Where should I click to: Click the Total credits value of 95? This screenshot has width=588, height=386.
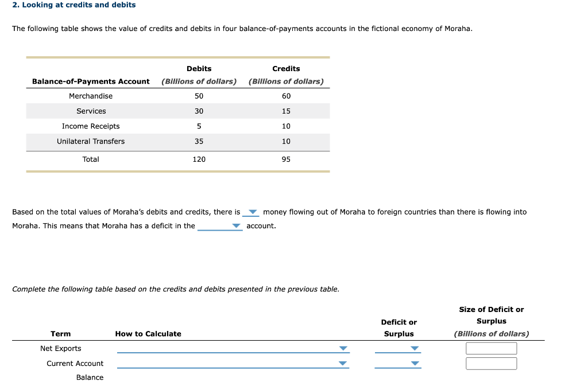285,159
